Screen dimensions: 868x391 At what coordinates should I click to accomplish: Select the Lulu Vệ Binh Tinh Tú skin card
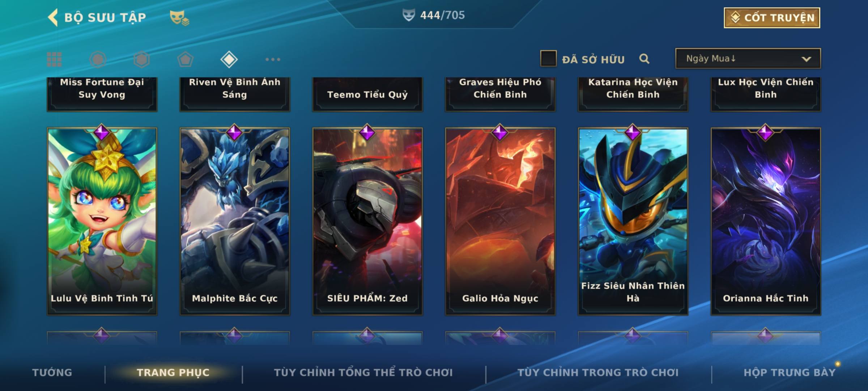pyautogui.click(x=102, y=221)
